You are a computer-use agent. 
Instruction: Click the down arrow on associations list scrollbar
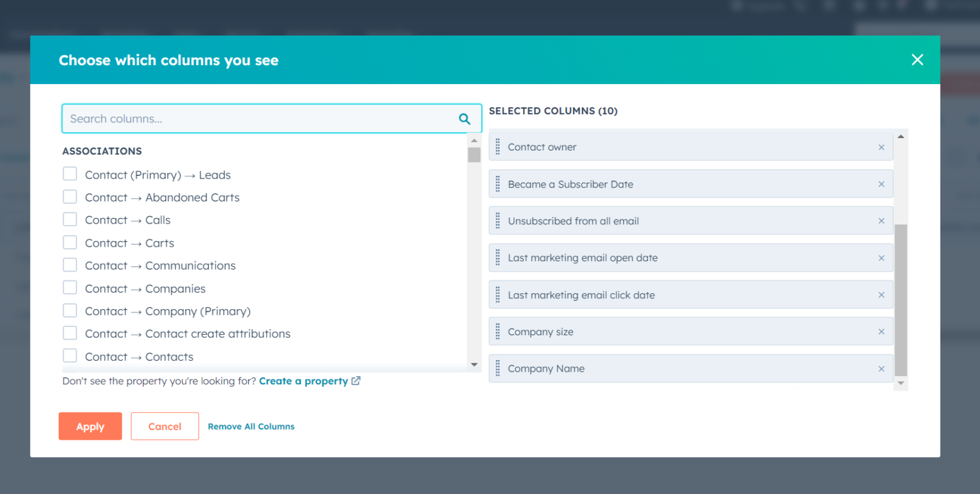point(473,364)
